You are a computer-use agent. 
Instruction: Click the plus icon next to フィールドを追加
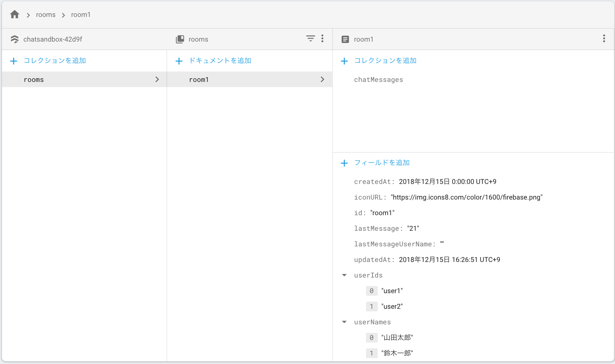click(344, 163)
